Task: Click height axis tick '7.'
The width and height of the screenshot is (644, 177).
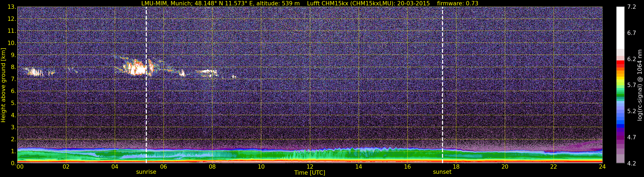Action: (13, 79)
